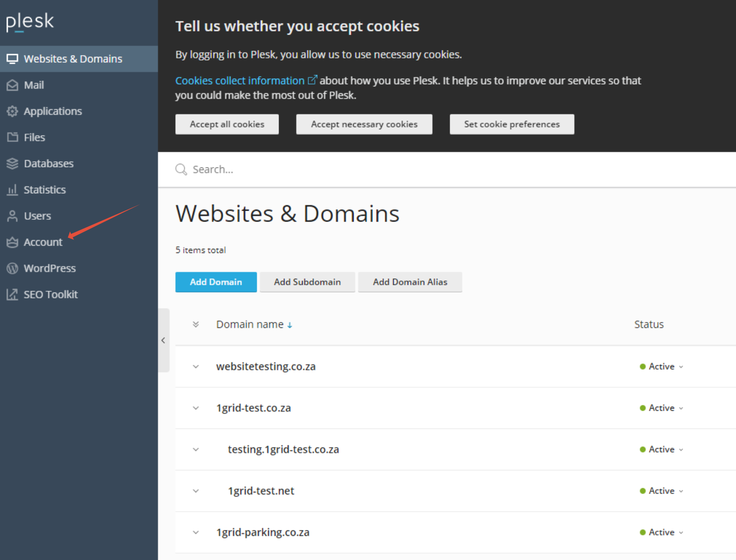Open the Mail section
This screenshot has height=560, width=736.
[x=79, y=85]
